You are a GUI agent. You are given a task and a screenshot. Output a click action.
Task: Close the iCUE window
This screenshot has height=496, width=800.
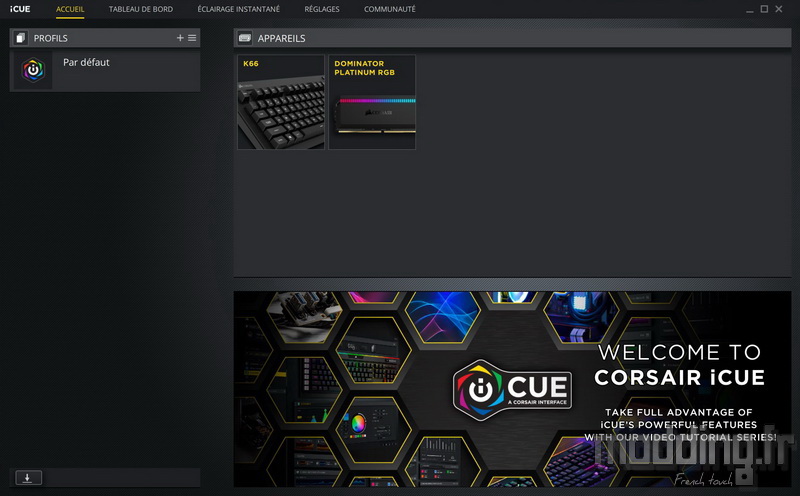(779, 9)
